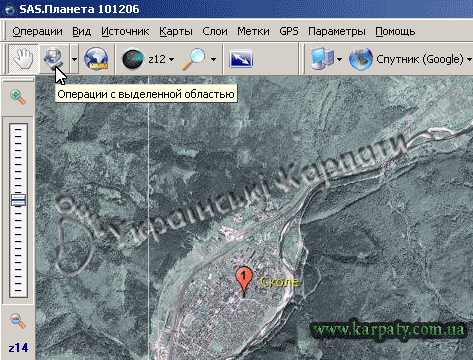Click the Google satellite map globe icon

[361, 59]
